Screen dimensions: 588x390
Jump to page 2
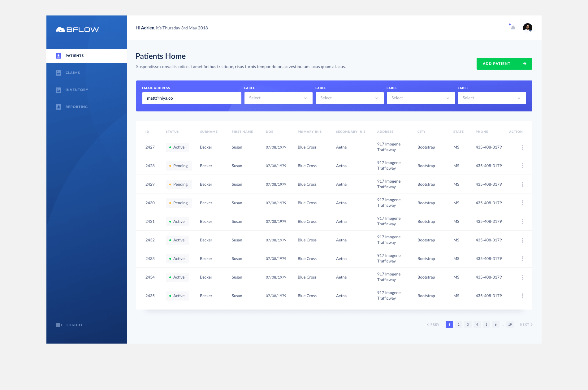459,324
